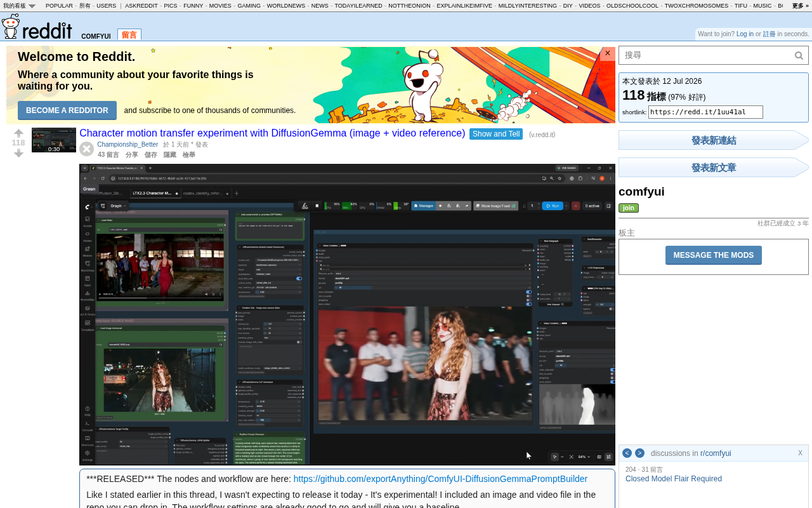Click 發表新文章 submit text button
Screen dimensions: 812x508
point(714,168)
